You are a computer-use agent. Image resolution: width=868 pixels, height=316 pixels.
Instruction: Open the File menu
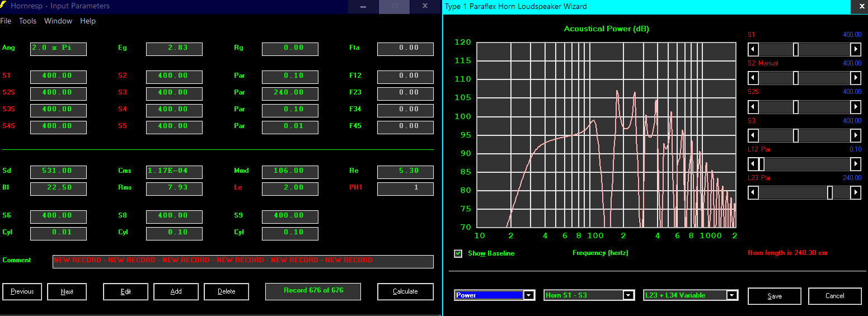[6, 21]
